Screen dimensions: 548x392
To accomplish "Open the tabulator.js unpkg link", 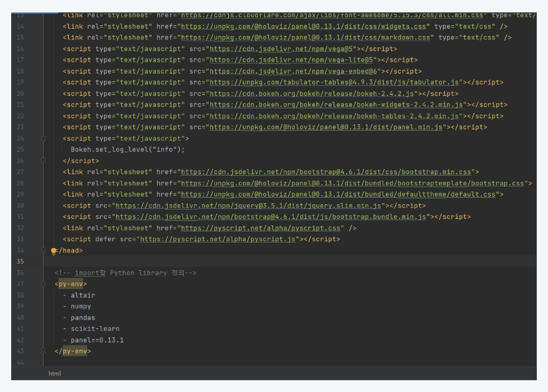I will click(x=334, y=82).
